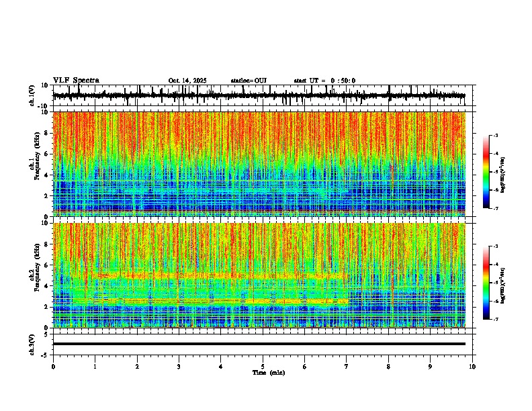Click the "4" kHz tick on ch.2 frequency axis
The image size is (532, 411).
(x=47, y=286)
